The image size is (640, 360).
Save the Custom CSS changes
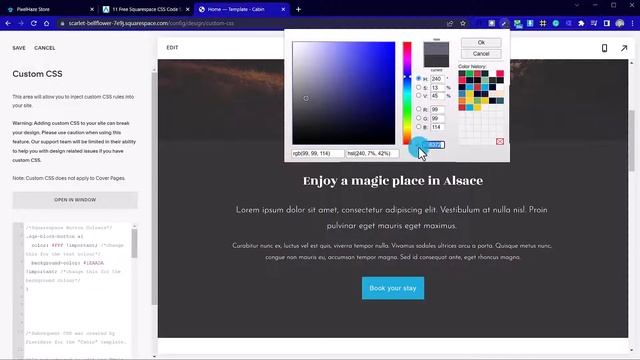tap(19, 48)
